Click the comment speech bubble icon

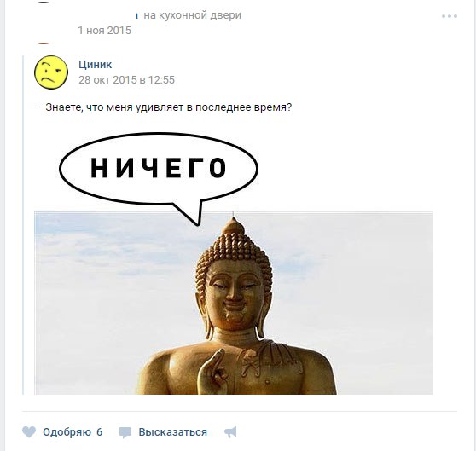[125, 432]
